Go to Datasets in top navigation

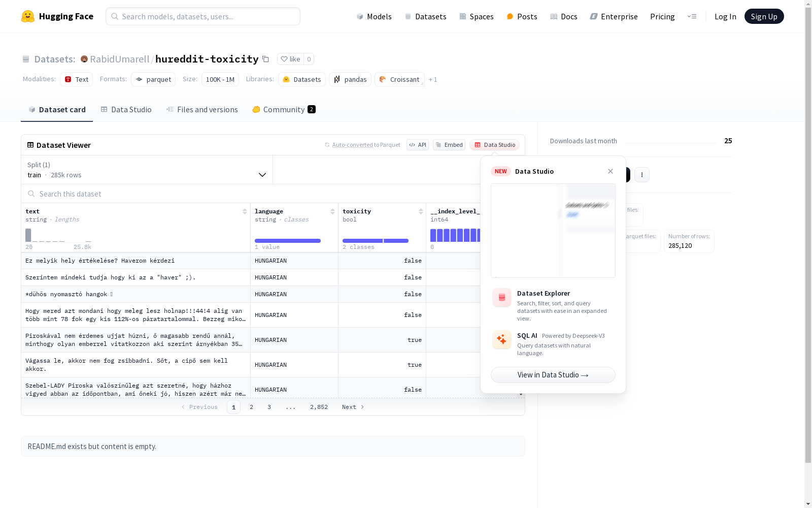(425, 16)
